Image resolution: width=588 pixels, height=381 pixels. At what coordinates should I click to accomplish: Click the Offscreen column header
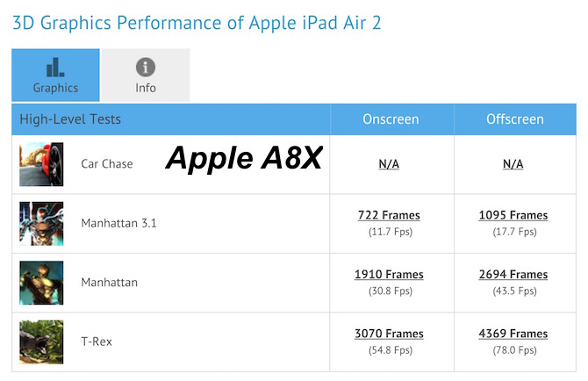point(515,119)
